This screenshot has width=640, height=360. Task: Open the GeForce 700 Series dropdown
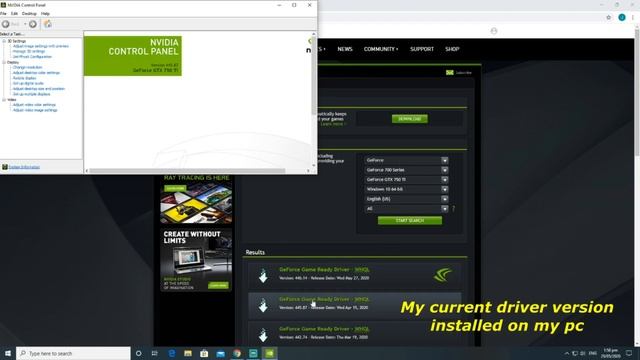[x=407, y=170]
